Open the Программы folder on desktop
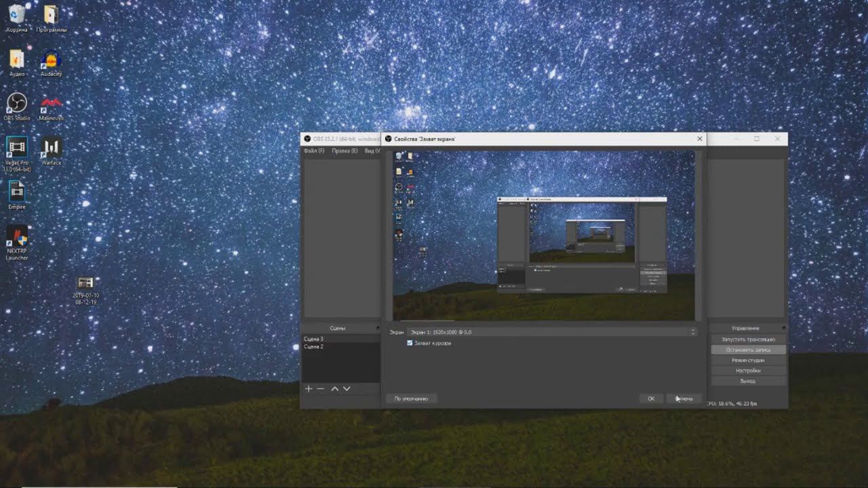 point(52,17)
